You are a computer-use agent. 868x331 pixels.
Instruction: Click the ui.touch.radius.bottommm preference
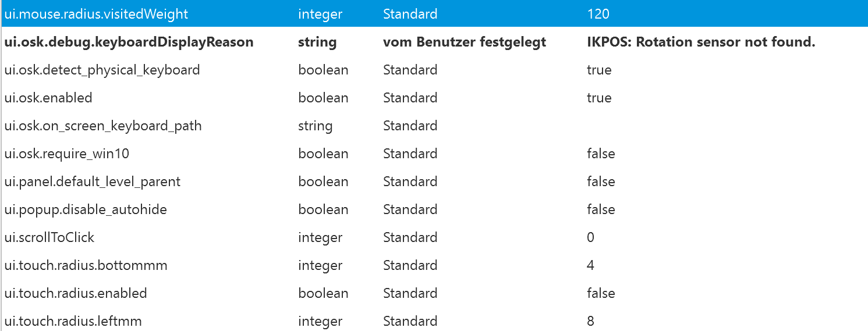(x=86, y=265)
